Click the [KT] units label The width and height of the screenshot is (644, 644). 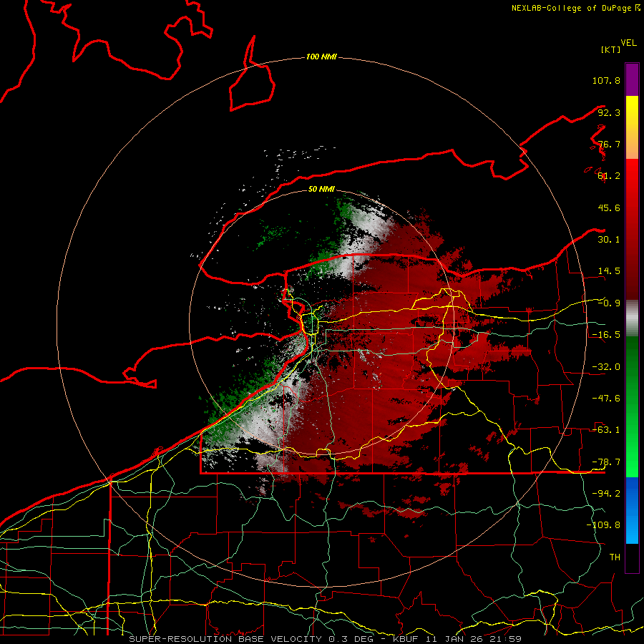click(x=611, y=49)
